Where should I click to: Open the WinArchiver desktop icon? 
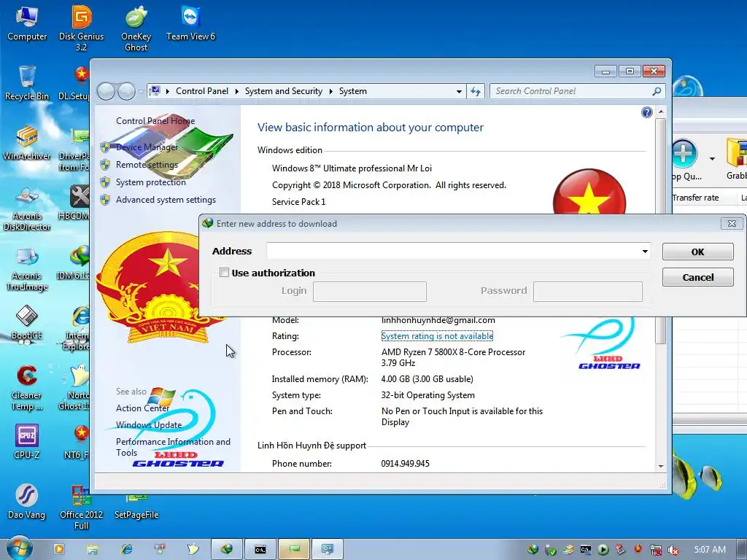coord(27,143)
